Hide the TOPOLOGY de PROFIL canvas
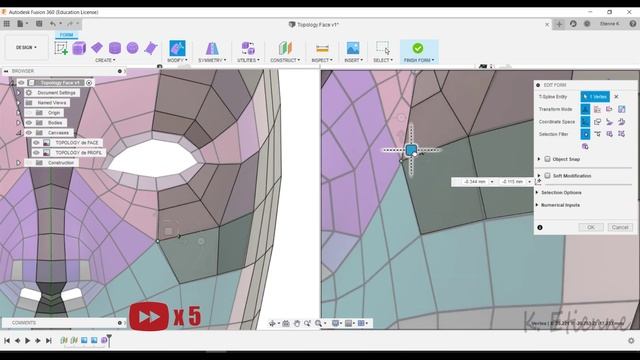 pos(36,153)
